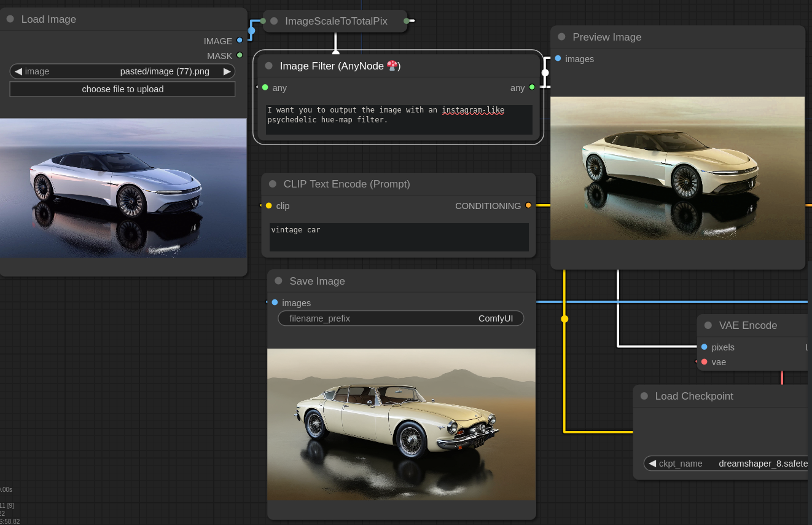
Task: Click the pixels input socket on VAE Encode
Action: coord(705,347)
